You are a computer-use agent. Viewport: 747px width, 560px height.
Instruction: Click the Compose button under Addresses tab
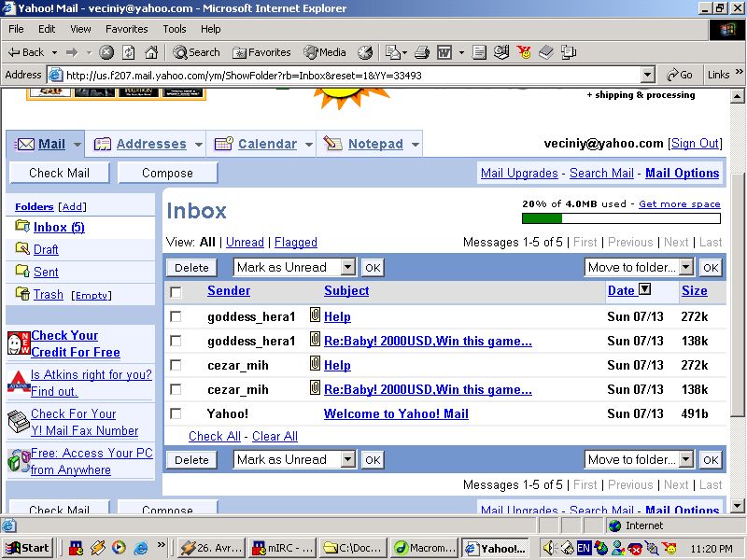pyautogui.click(x=167, y=173)
